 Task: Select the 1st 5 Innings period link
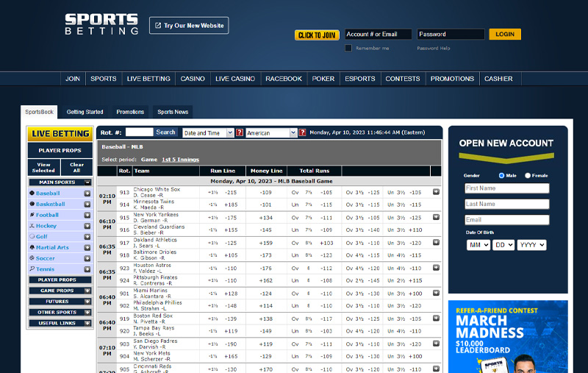(x=180, y=160)
